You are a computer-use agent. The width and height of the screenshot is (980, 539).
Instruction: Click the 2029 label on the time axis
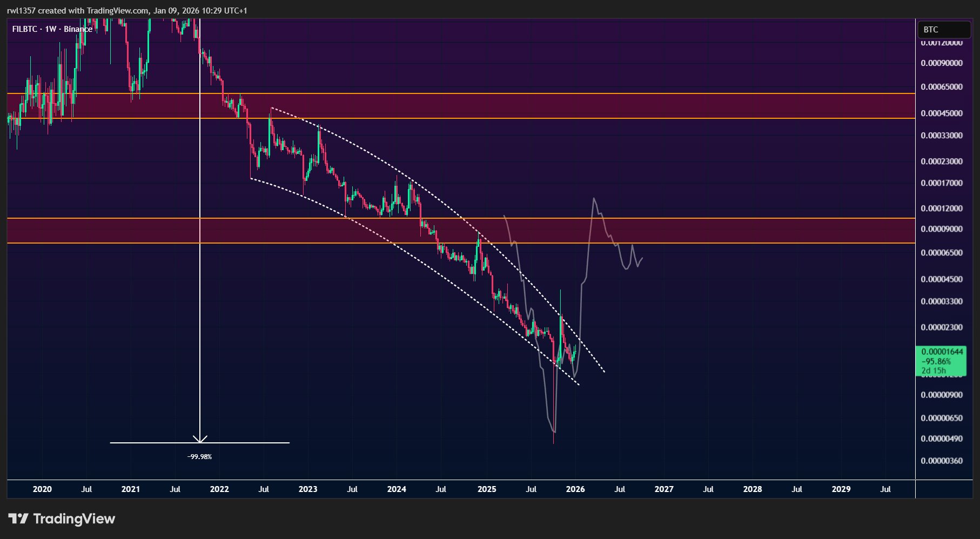click(841, 489)
